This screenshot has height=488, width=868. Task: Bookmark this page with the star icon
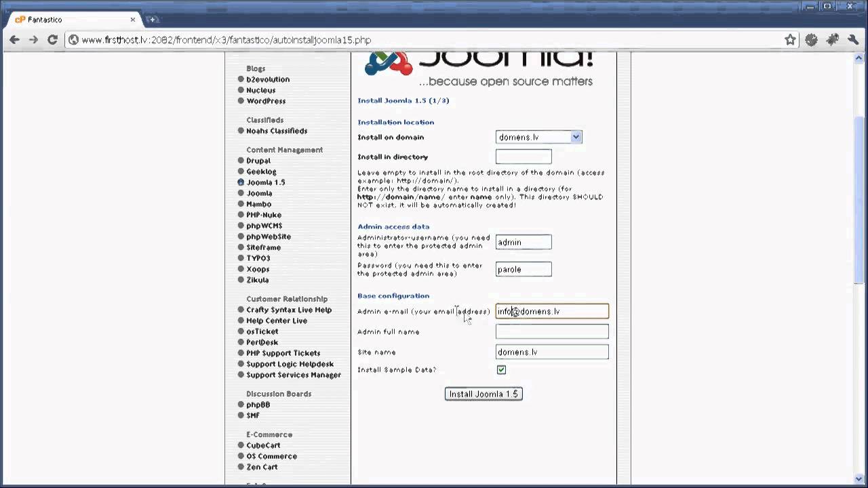790,40
